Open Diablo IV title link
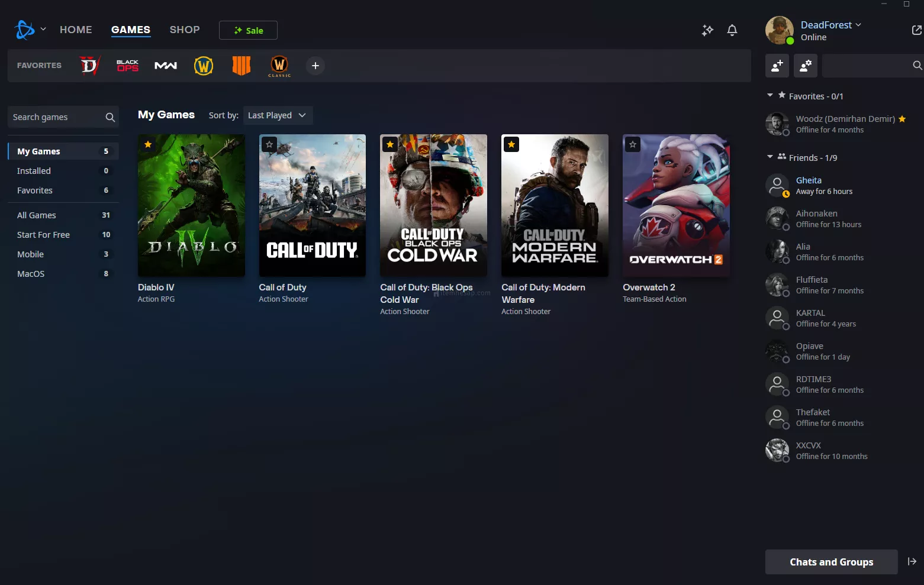 point(156,287)
